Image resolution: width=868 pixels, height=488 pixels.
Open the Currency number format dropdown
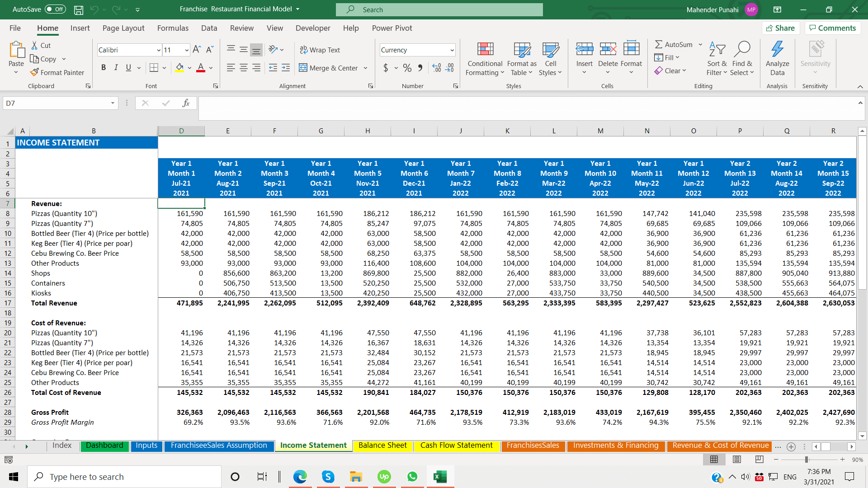click(452, 50)
